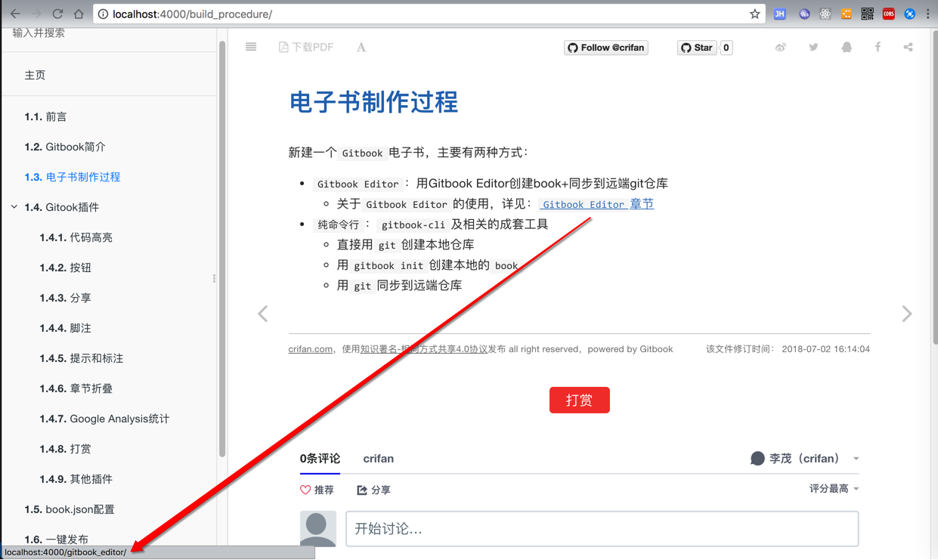Open section 1.4.6. 章节折叠
This screenshot has width=938, height=560.
coord(76,388)
